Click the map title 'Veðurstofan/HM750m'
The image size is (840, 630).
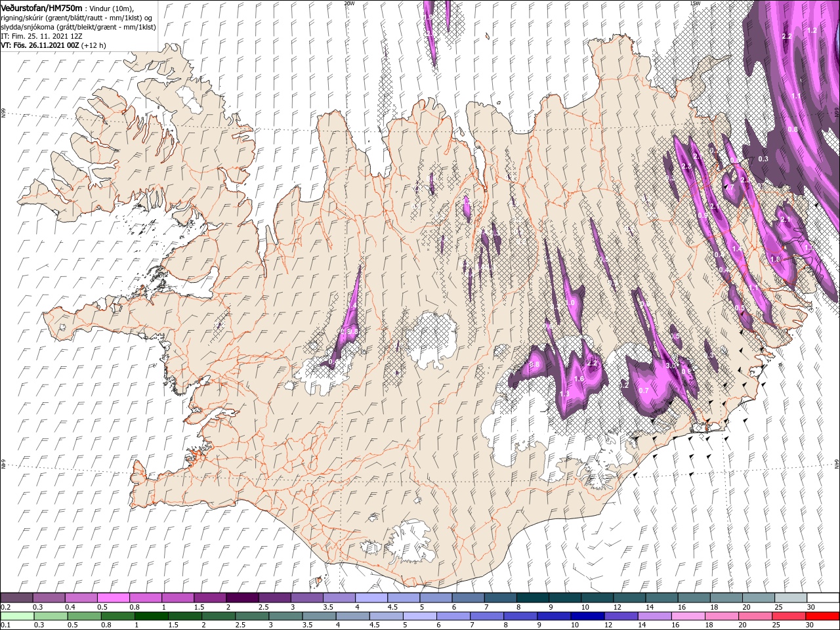point(42,7)
